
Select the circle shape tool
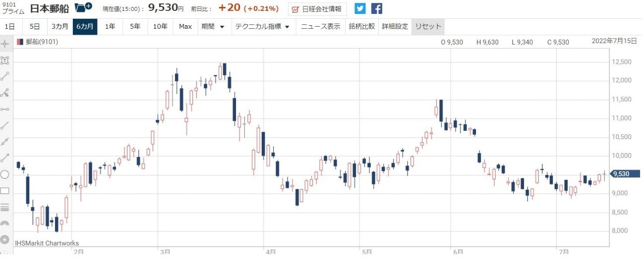pyautogui.click(x=5, y=174)
